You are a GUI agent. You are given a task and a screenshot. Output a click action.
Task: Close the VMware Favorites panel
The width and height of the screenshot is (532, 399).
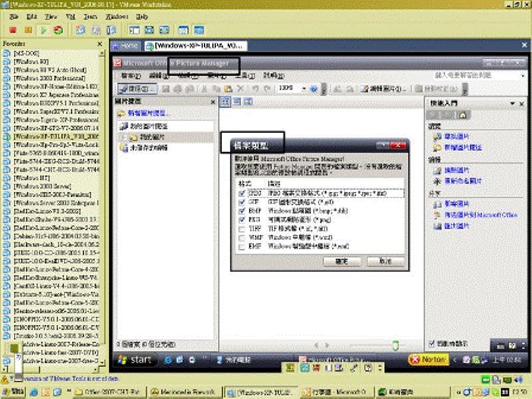pyautogui.click(x=99, y=44)
